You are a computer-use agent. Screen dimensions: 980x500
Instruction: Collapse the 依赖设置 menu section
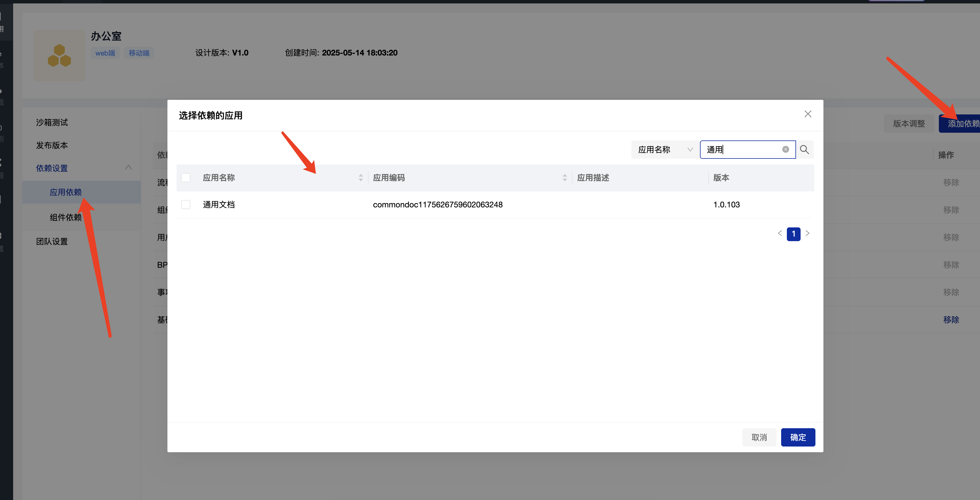point(128,168)
